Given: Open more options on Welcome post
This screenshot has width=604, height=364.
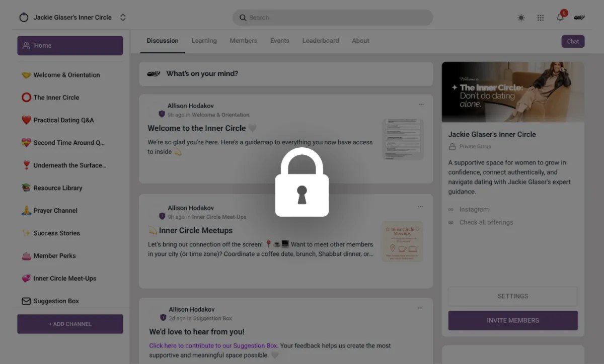Looking at the screenshot, I should [x=421, y=105].
